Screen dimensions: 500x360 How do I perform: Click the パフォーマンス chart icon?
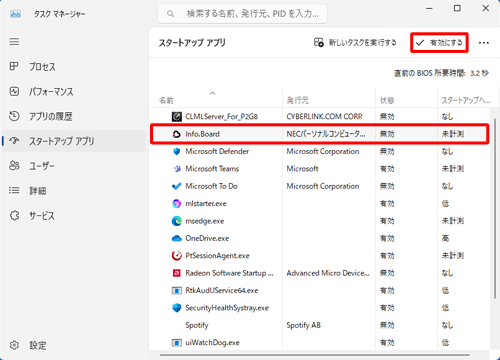14,91
